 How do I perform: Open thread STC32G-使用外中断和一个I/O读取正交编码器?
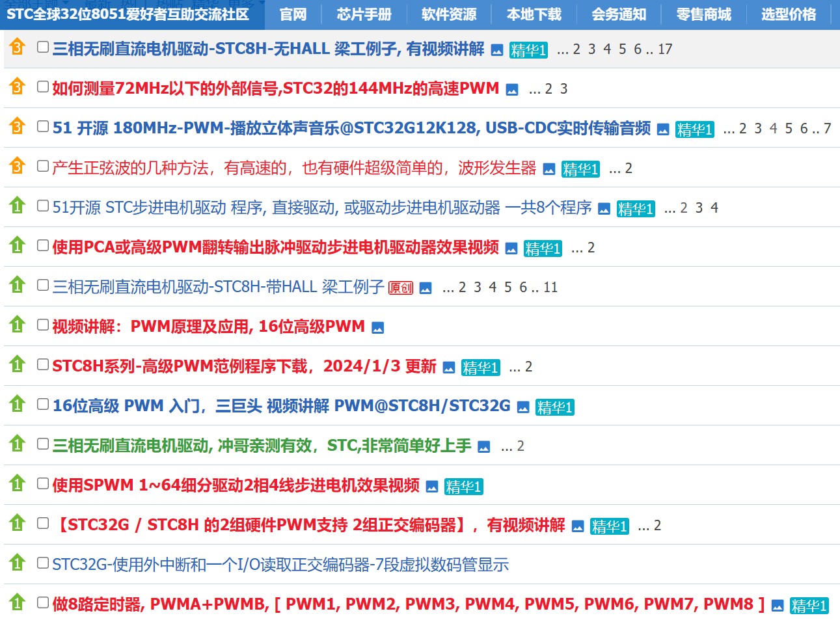click(x=280, y=565)
